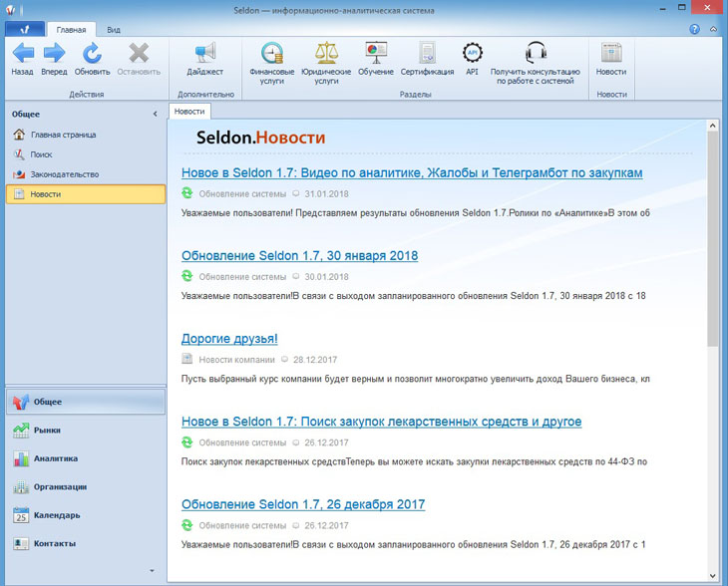Open Поиск in the sidebar

click(86, 154)
